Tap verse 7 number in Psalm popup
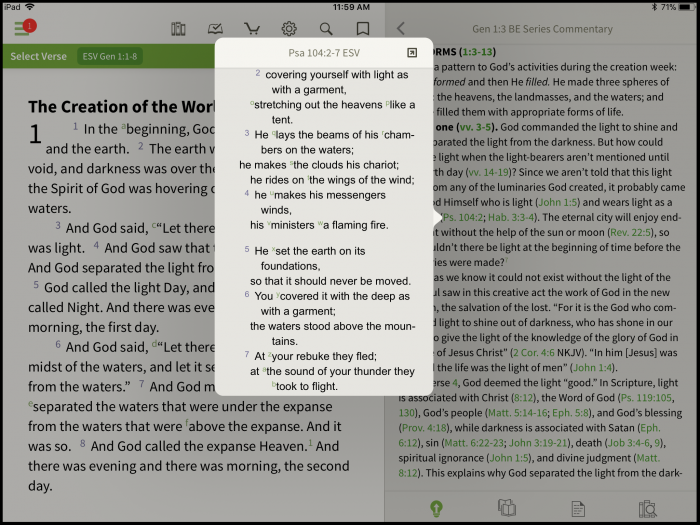The image size is (700, 525). (x=247, y=354)
